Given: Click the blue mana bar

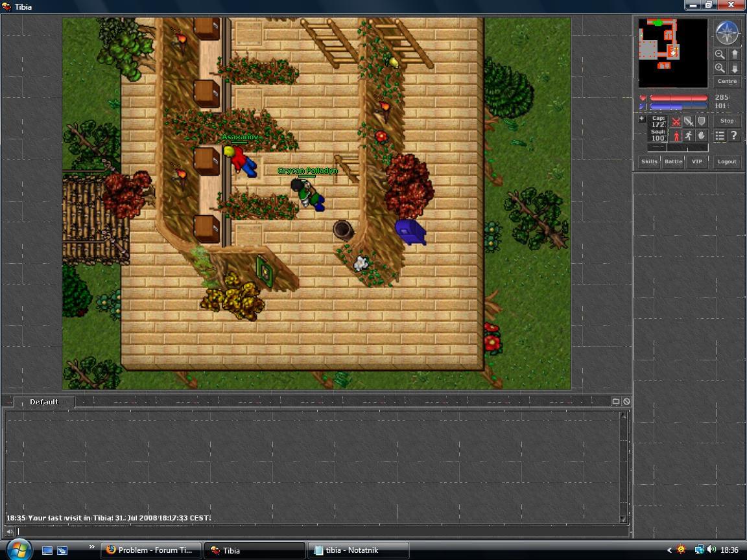Looking at the screenshot, I should (679, 106).
